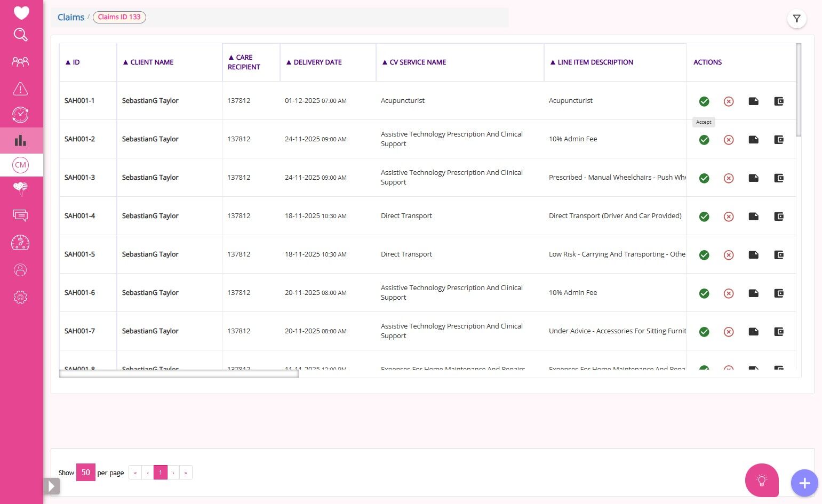Accept claim line SAH001-7
This screenshot has height=504, width=822.
[704, 332]
